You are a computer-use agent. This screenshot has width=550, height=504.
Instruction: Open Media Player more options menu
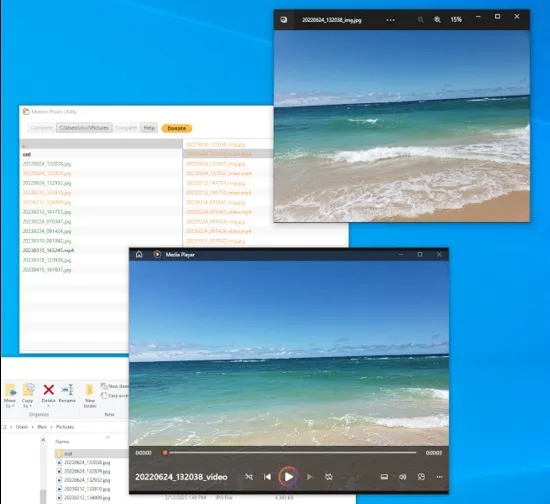[440, 477]
